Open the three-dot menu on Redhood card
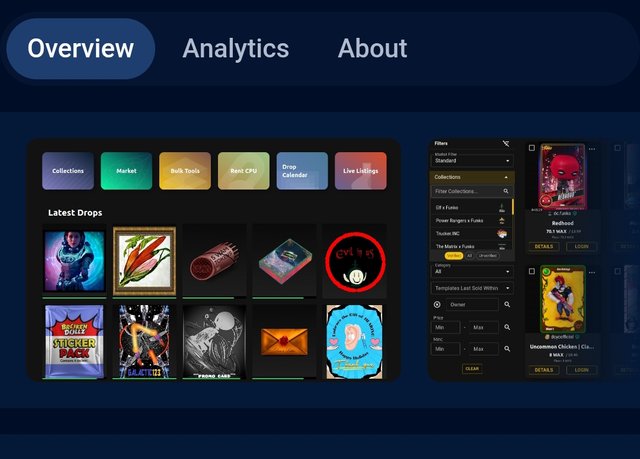Screen dimensions: 640x459 [592, 149]
